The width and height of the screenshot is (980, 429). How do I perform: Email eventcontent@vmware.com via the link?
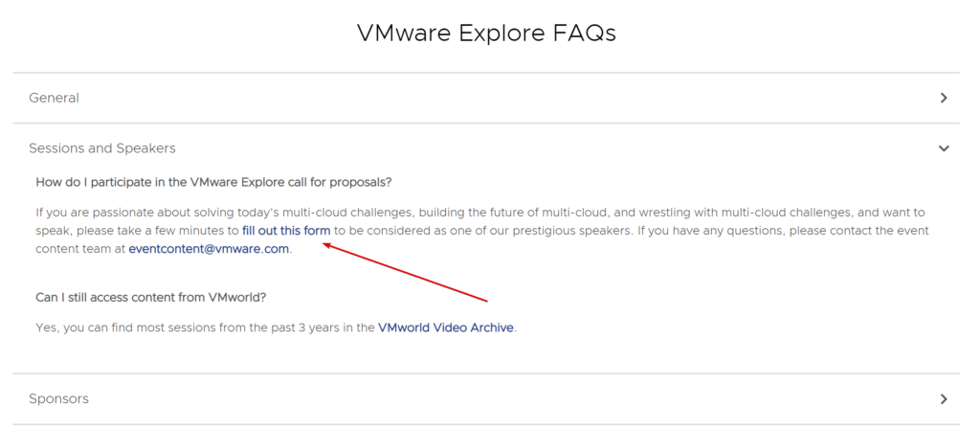pyautogui.click(x=209, y=249)
